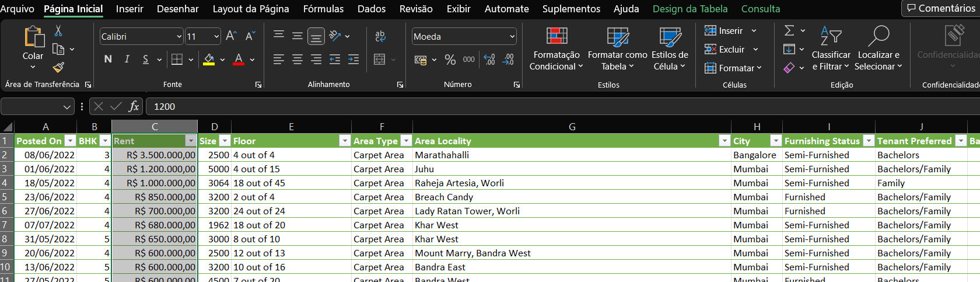This screenshot has width=980, height=282.
Task: Open the Design da Tabela tab
Action: pyautogui.click(x=690, y=9)
